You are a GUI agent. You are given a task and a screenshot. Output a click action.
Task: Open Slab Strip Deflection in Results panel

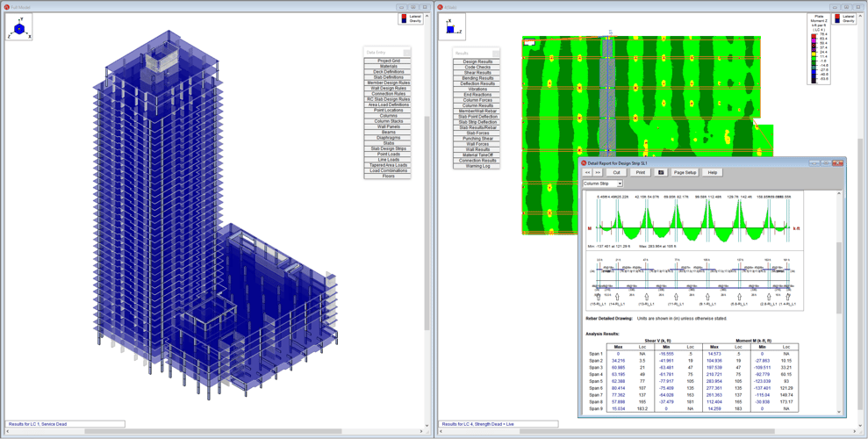click(x=477, y=122)
